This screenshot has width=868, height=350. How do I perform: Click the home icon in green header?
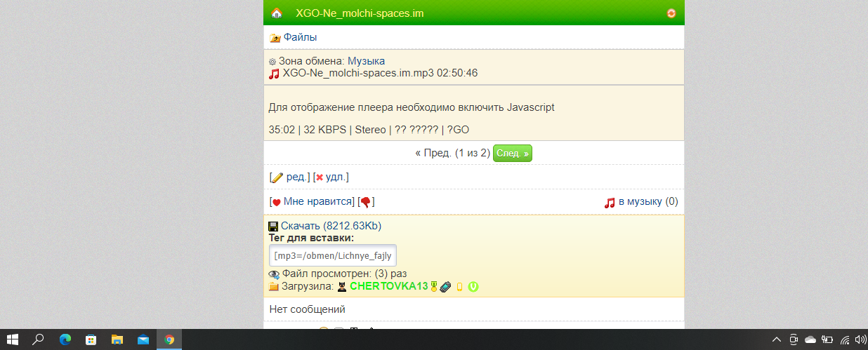[277, 13]
